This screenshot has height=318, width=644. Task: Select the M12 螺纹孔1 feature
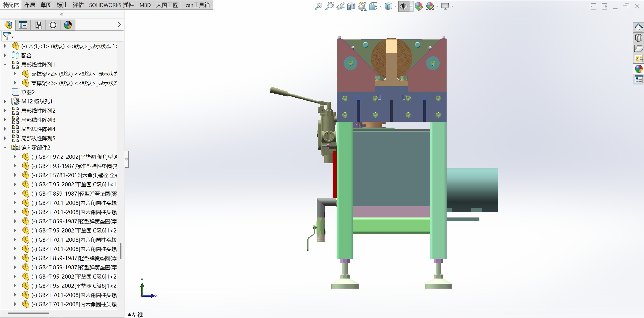pyautogui.click(x=37, y=101)
